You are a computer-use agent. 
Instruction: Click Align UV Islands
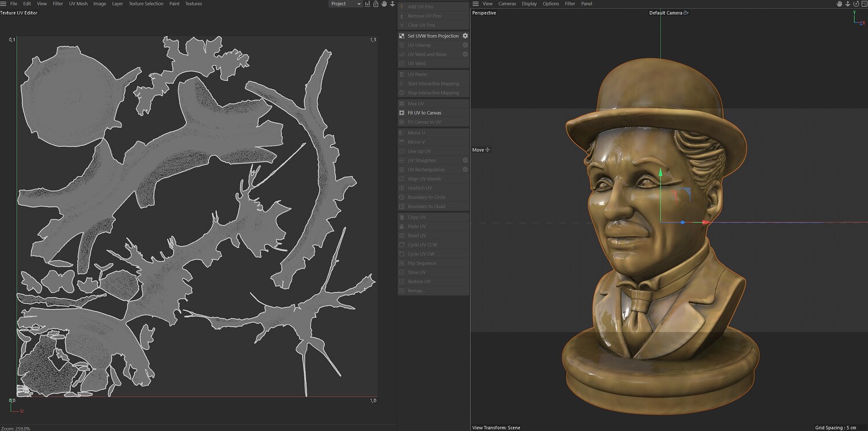(x=433, y=179)
